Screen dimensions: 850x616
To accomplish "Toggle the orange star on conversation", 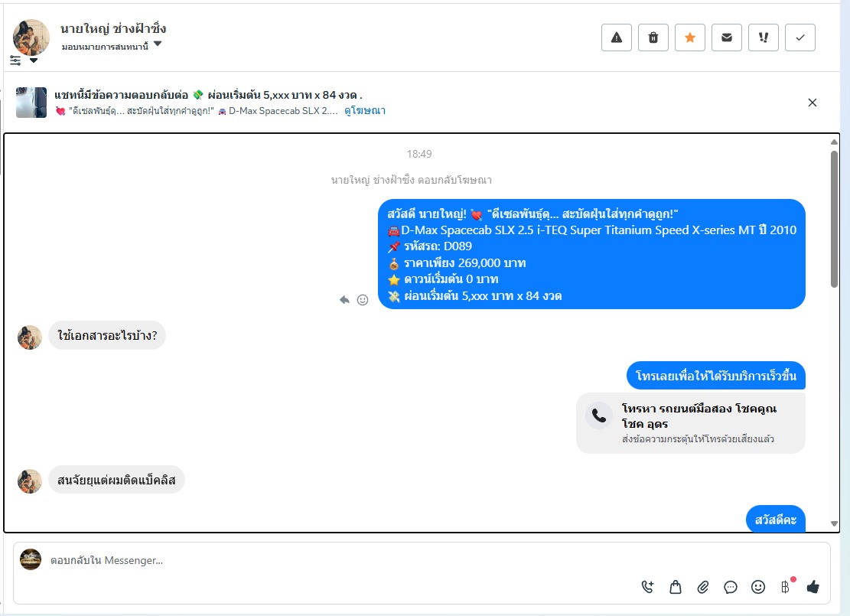I will point(690,37).
